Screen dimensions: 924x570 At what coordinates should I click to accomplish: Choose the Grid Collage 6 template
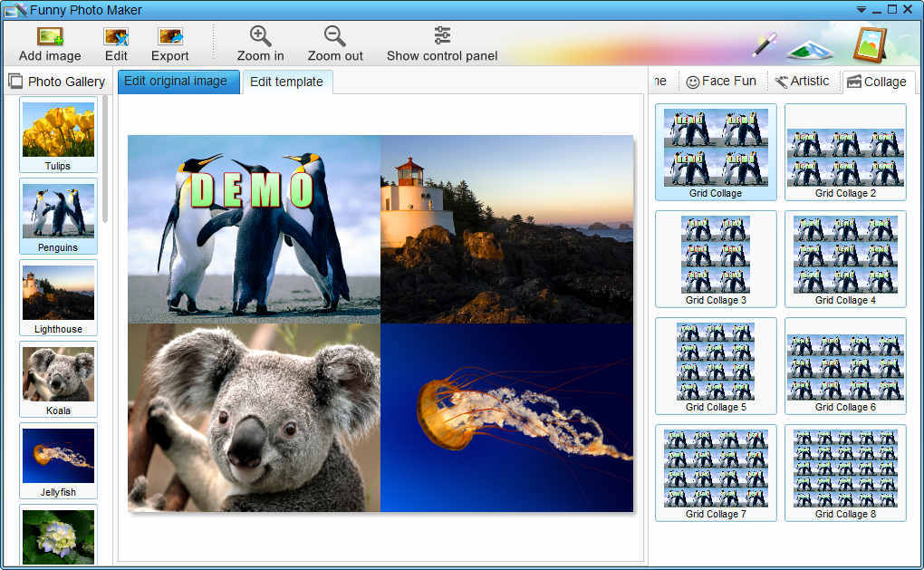[845, 366]
